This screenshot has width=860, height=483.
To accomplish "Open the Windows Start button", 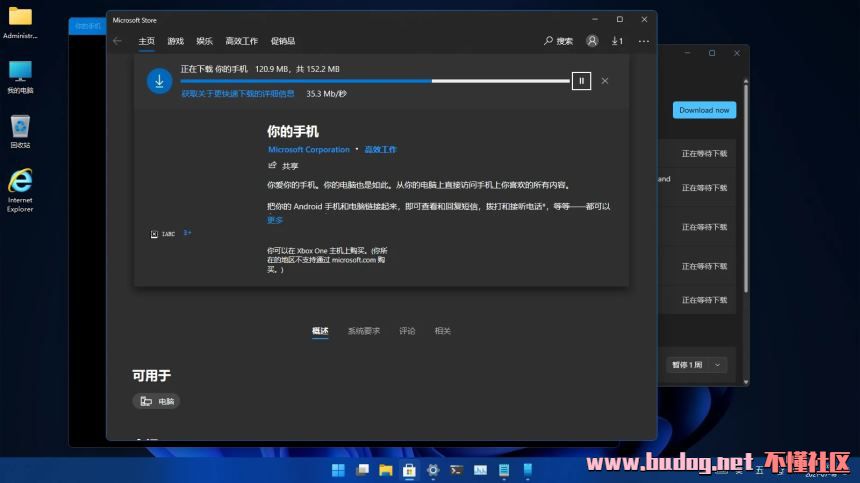I will coord(338,470).
